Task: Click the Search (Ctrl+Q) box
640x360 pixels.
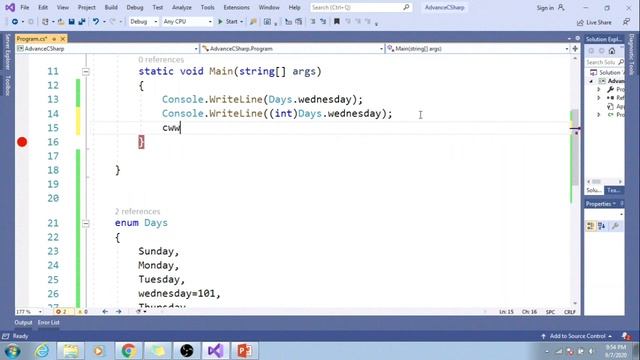Action: (x=360, y=7)
